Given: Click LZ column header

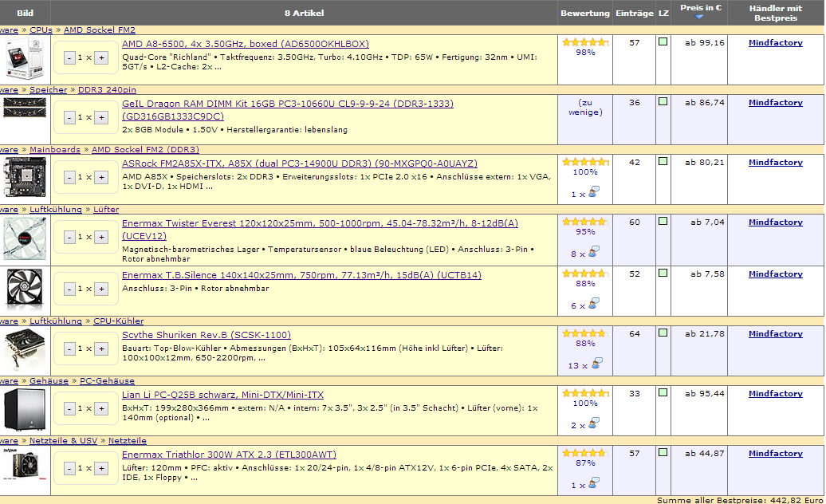Looking at the screenshot, I should pyautogui.click(x=663, y=14).
